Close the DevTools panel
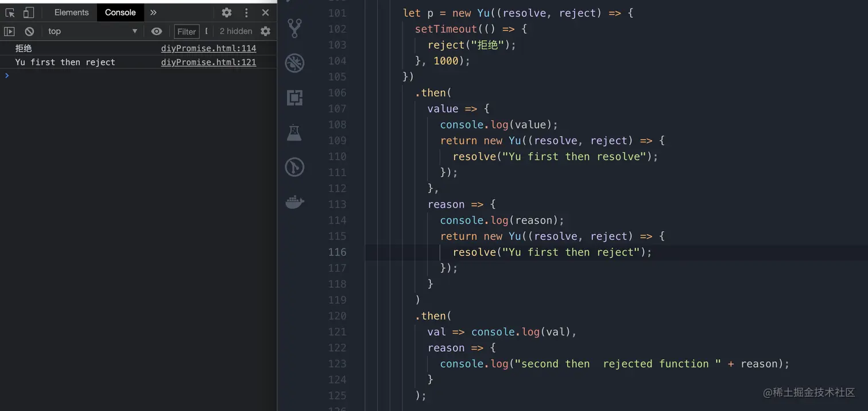This screenshot has width=868, height=411. [265, 12]
